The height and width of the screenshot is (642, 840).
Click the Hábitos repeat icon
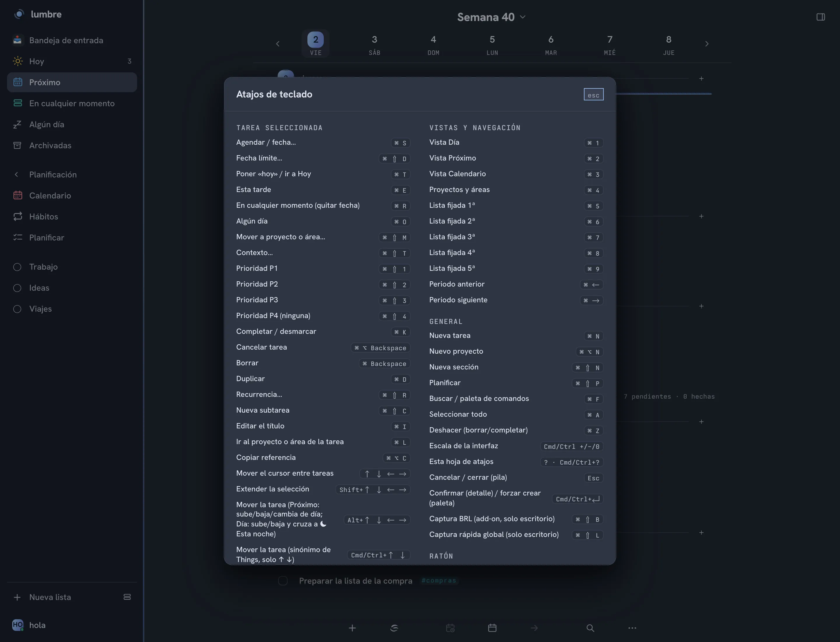click(17, 216)
